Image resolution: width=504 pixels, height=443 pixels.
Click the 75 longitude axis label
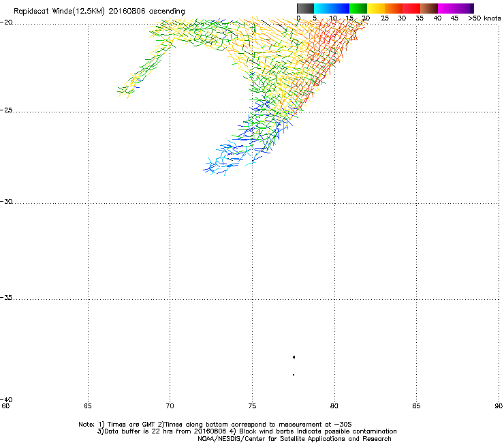[252, 406]
